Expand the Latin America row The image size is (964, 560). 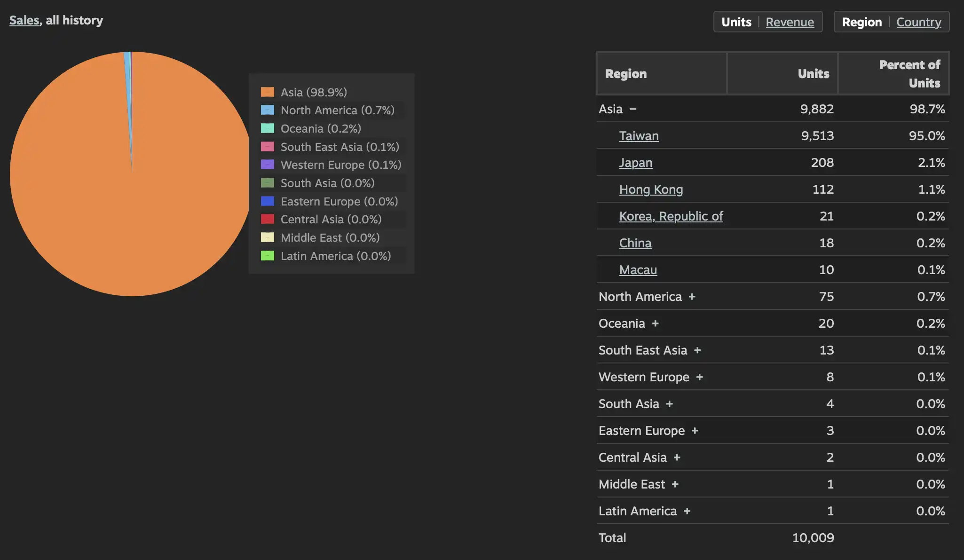pyautogui.click(x=687, y=511)
